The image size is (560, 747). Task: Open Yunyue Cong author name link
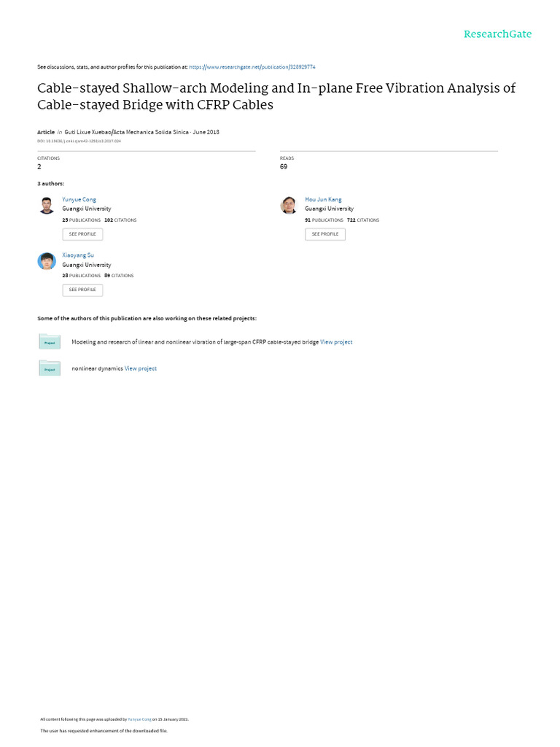(x=79, y=200)
